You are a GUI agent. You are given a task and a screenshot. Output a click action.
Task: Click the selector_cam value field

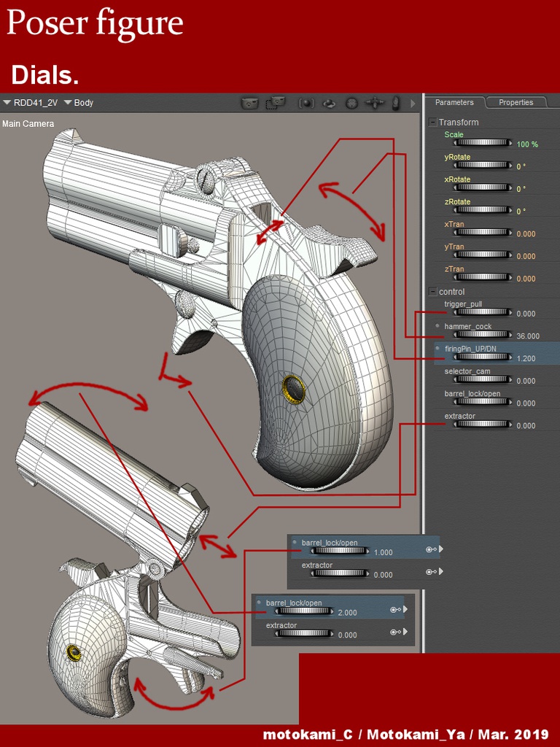pyautogui.click(x=526, y=381)
